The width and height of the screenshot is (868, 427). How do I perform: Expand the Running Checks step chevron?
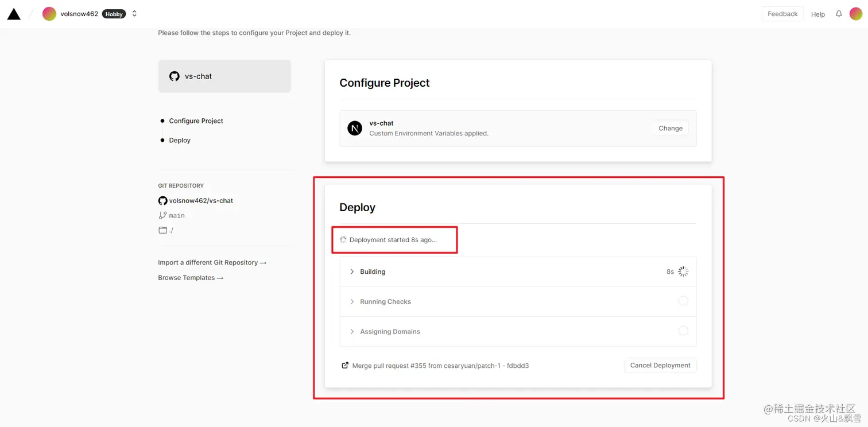pyautogui.click(x=352, y=301)
